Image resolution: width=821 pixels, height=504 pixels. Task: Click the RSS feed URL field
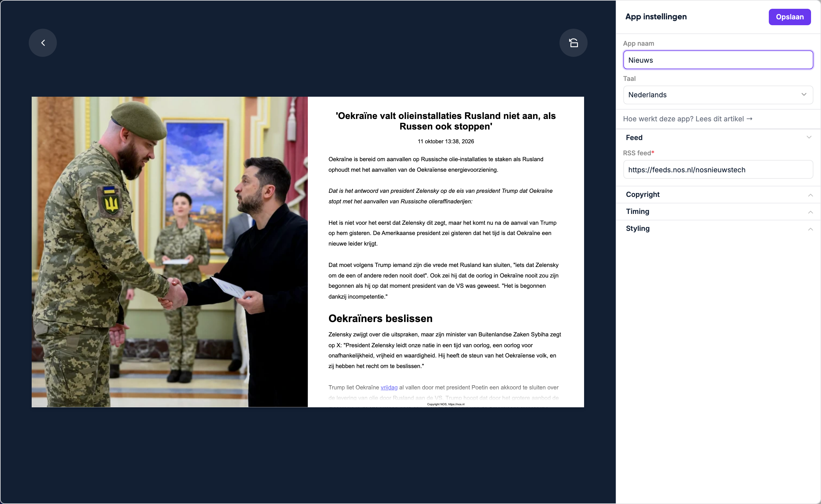click(718, 170)
